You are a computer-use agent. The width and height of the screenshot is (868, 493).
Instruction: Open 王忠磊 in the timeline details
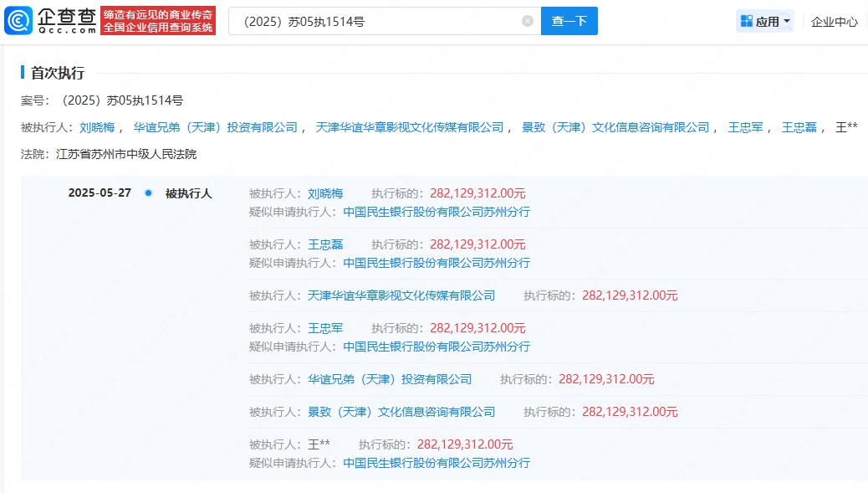[x=325, y=244]
